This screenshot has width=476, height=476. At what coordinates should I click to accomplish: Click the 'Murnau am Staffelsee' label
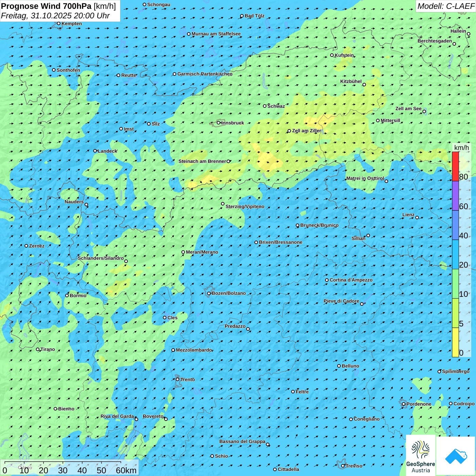(x=216, y=34)
